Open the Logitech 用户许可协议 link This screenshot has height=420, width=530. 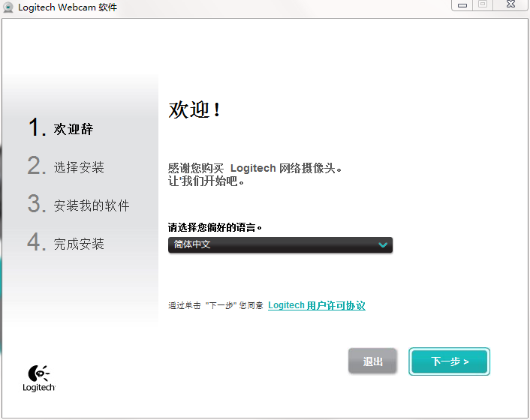[316, 305]
